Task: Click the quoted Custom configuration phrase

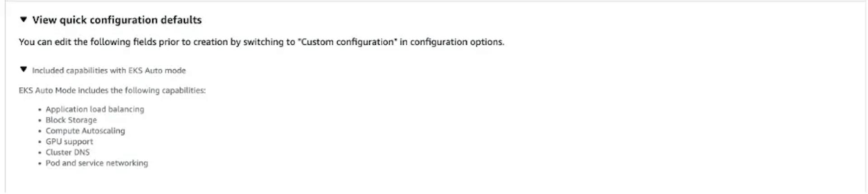Action: pos(347,42)
